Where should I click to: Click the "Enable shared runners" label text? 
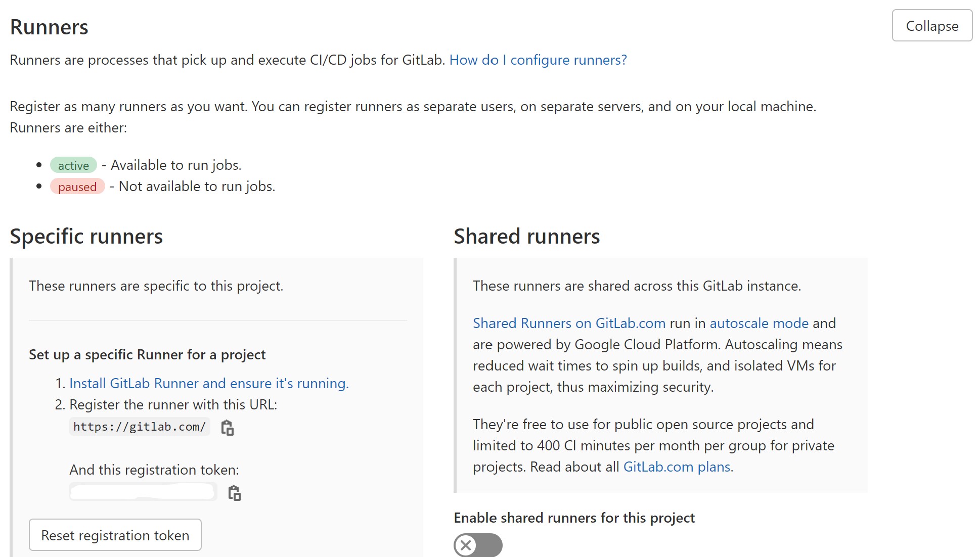click(x=574, y=518)
